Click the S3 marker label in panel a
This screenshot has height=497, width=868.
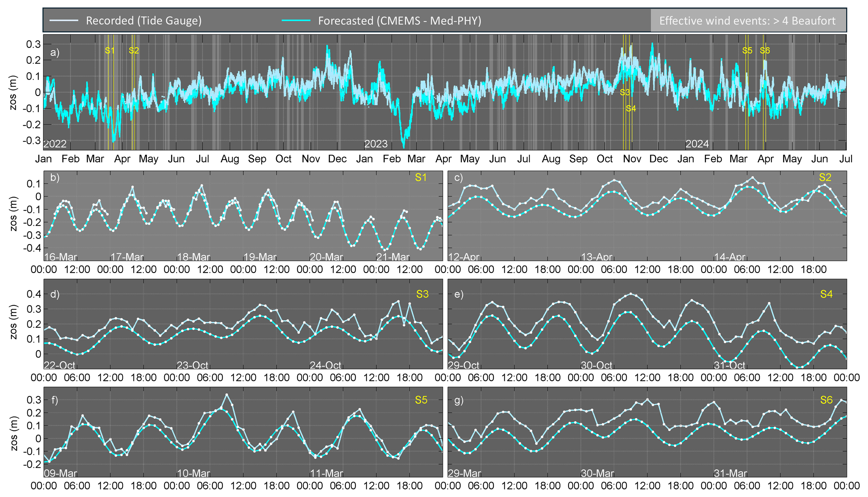pos(625,92)
